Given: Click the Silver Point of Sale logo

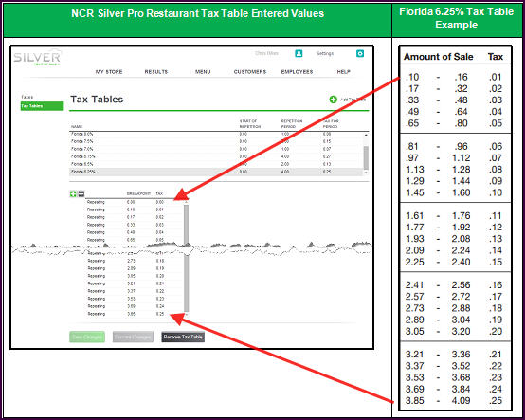Looking at the screenshot, I should click(x=37, y=58).
